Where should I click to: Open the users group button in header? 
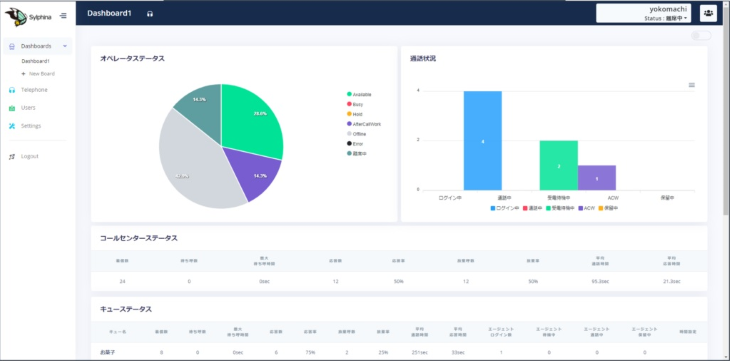tap(708, 14)
